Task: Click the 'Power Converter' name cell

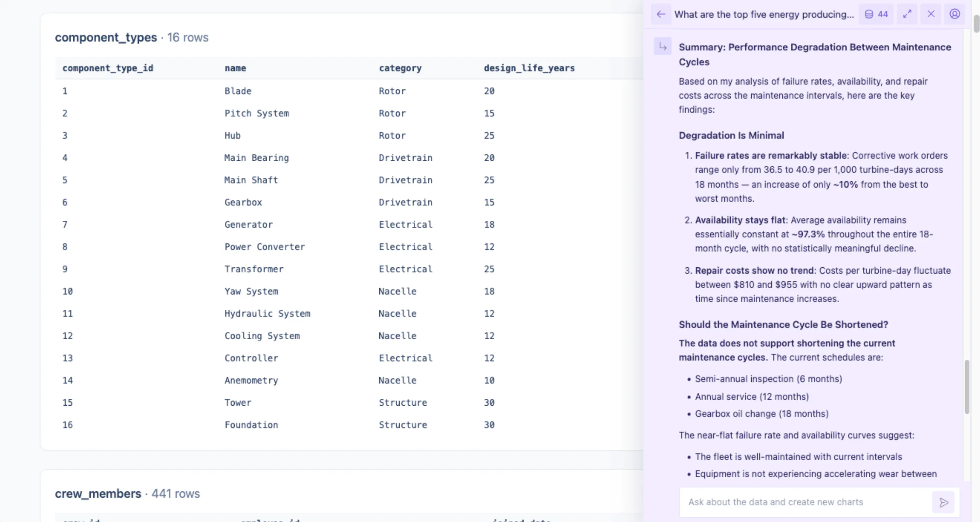Action: click(264, 247)
